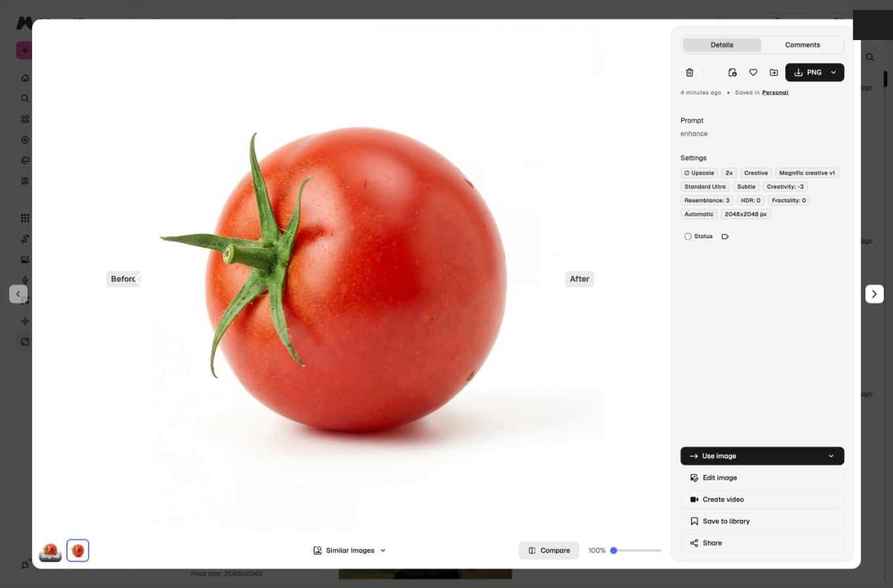Share the image
Viewport: 893px width, 588px height.
pyautogui.click(x=762, y=543)
